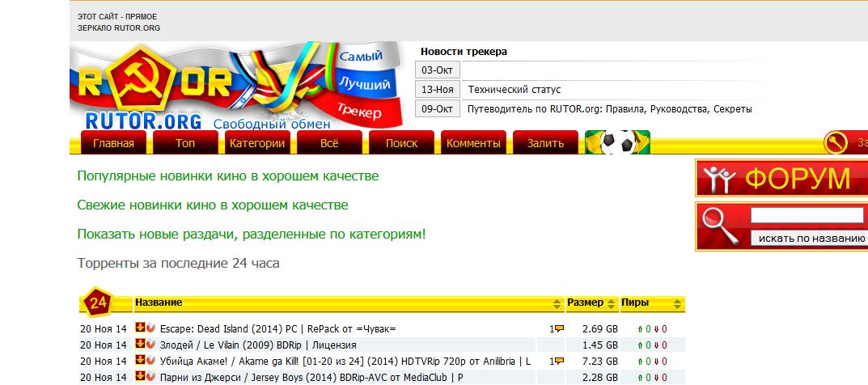This screenshot has height=385, width=868.
Task: Open Показать новые раздачи по категориям link
Action: [x=252, y=234]
